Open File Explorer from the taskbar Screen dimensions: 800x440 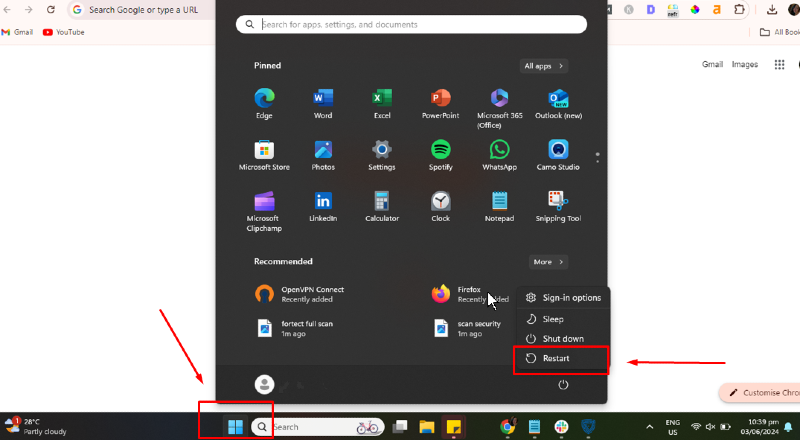pyautogui.click(x=427, y=427)
